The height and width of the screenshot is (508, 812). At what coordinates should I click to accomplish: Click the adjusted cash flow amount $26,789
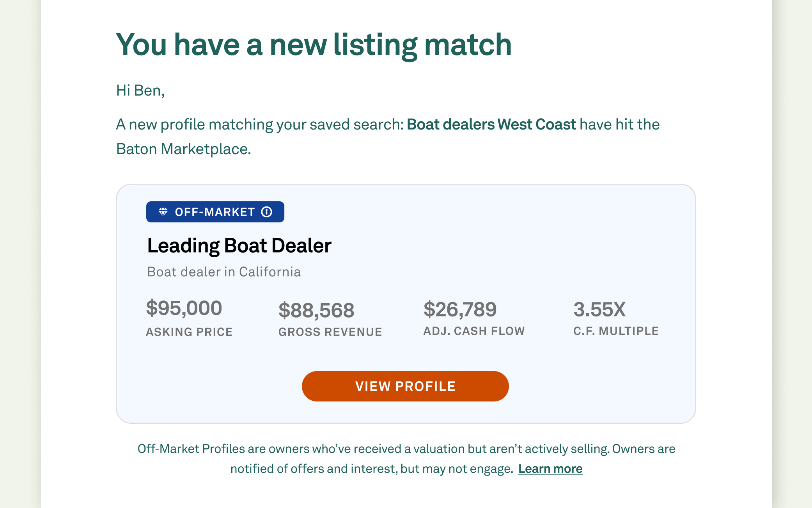tap(460, 309)
